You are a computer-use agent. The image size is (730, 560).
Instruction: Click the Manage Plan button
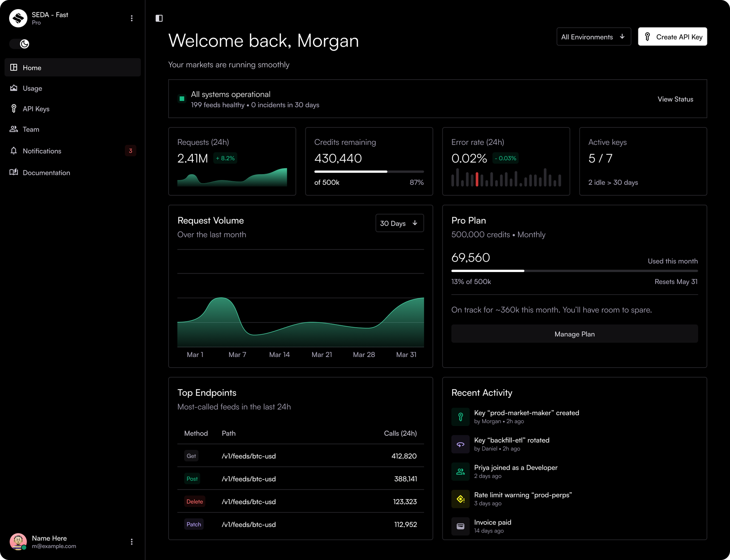pos(575,334)
